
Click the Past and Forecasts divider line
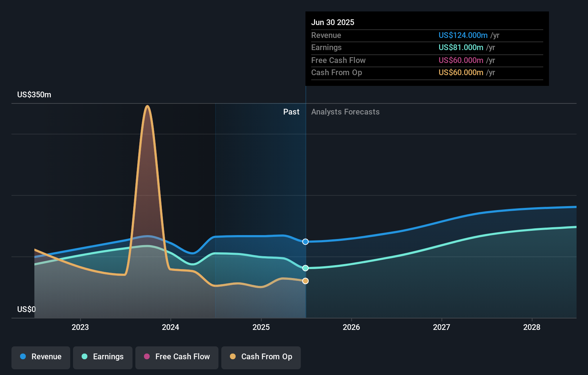[x=305, y=200]
